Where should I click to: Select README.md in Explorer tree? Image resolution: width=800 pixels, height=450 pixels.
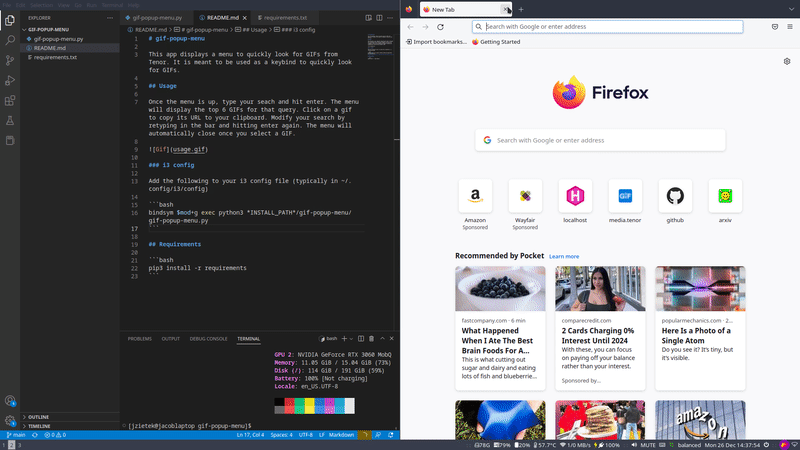pyautogui.click(x=49, y=48)
